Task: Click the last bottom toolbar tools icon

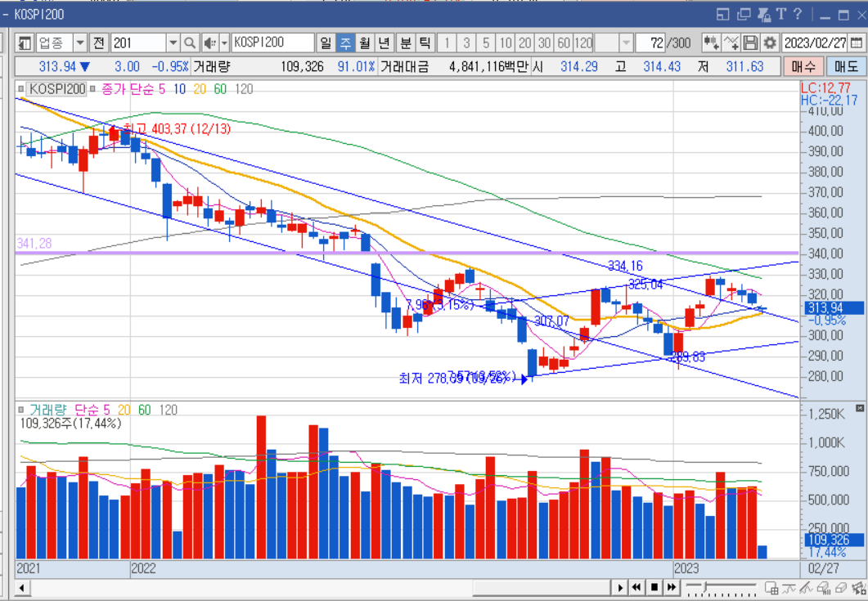Action: point(858,587)
